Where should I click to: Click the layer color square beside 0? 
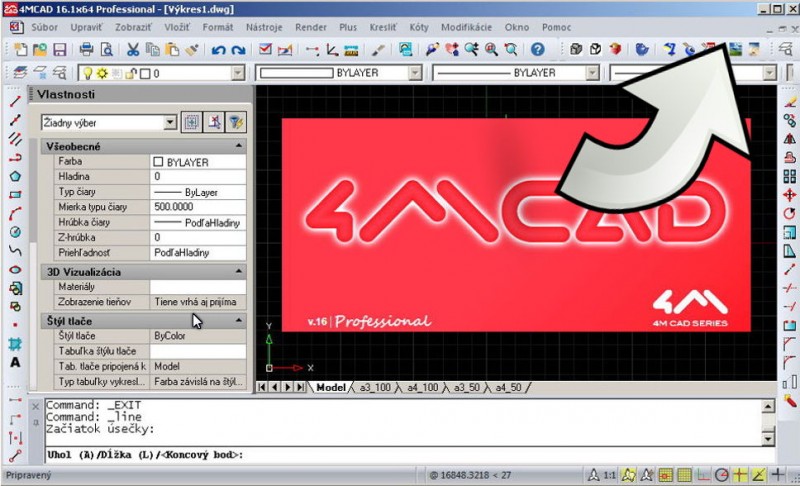[x=145, y=73]
